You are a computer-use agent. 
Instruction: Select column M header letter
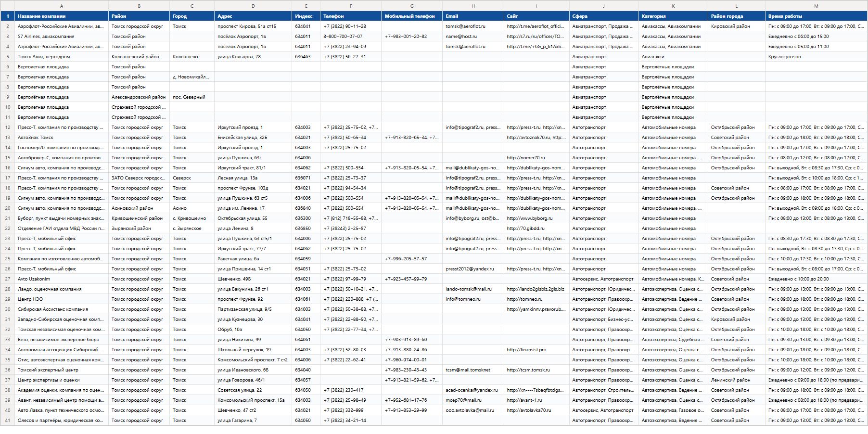pos(816,6)
